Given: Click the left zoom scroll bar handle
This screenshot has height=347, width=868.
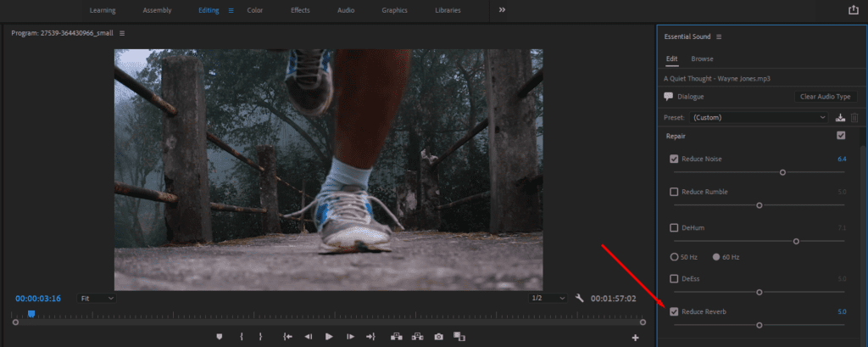Looking at the screenshot, I should [15, 322].
